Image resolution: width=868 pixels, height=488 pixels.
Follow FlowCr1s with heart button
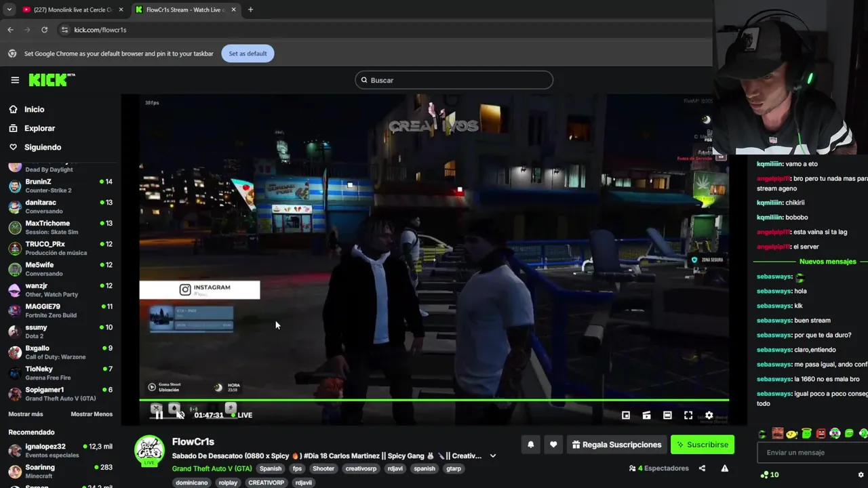(x=553, y=445)
